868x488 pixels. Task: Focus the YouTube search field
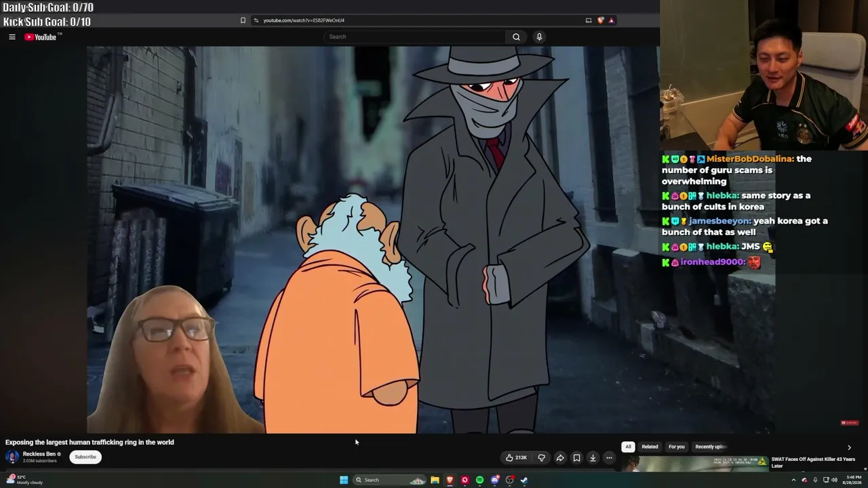click(415, 37)
